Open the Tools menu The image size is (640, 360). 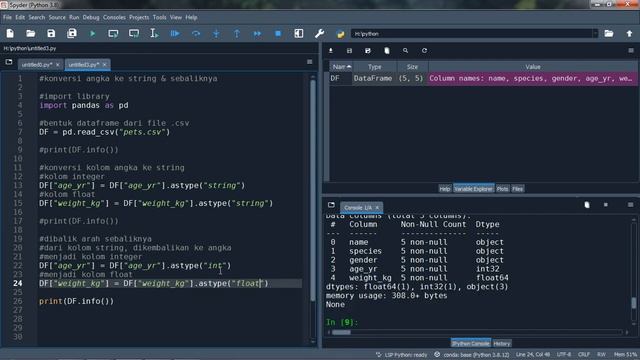coord(160,18)
